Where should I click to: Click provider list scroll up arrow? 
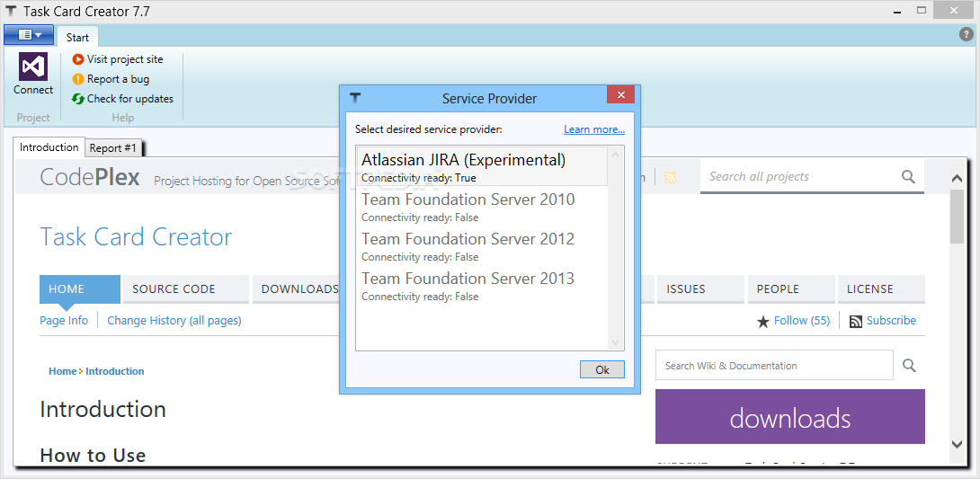615,155
